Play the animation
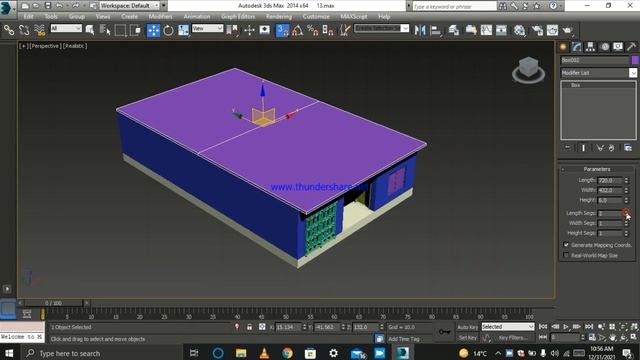 (x=566, y=327)
